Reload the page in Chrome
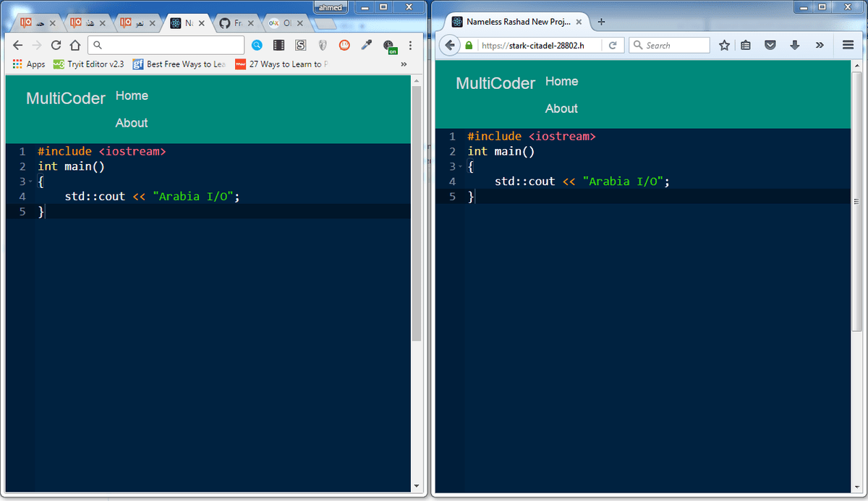Screen dimensions: 868x501 point(56,45)
